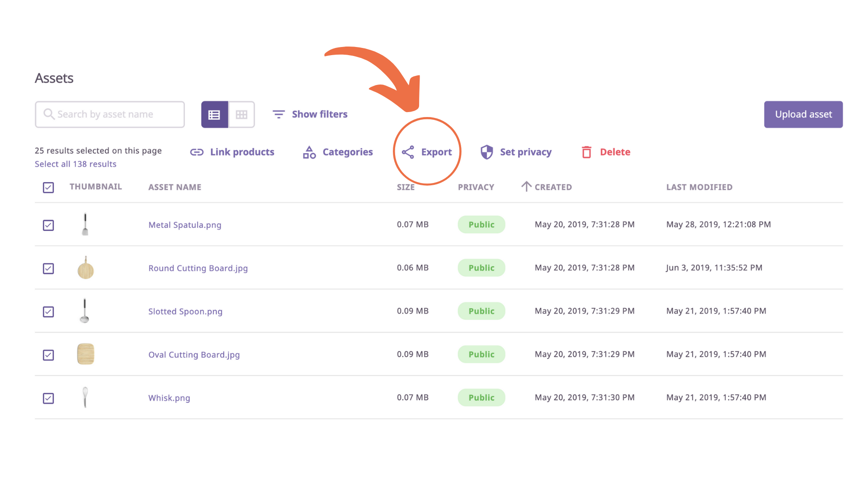Viewport: 868px width, 488px height.
Task: Expand the Show filters panel
Action: [319, 114]
